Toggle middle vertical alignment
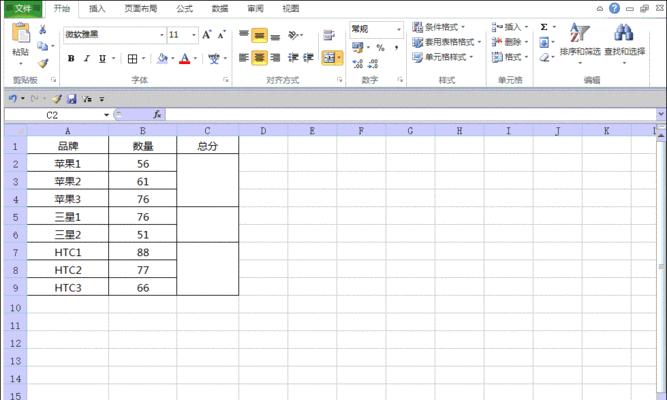The width and height of the screenshot is (667, 400). (259, 35)
